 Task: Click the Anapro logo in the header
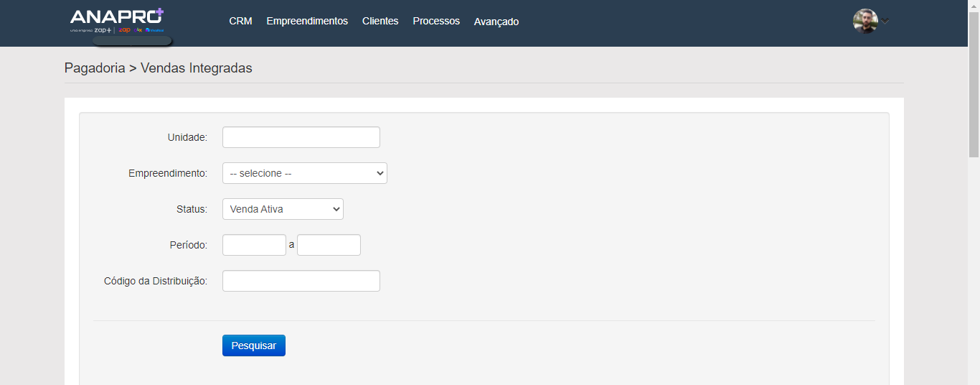click(117, 20)
